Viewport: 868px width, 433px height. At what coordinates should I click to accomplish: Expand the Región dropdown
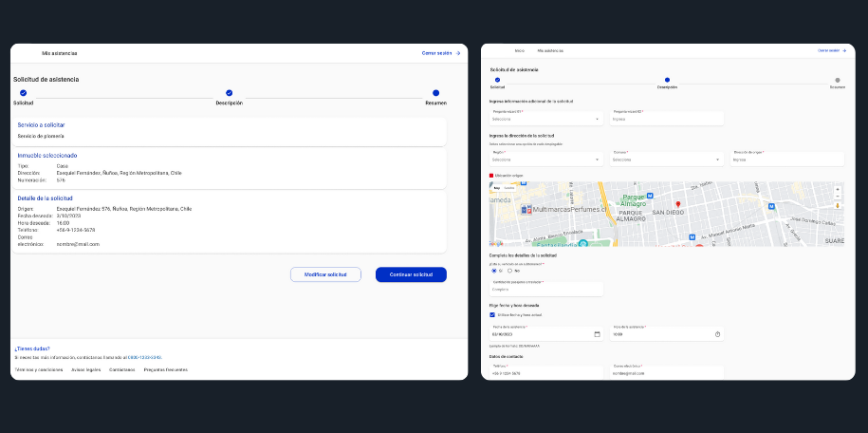point(545,160)
